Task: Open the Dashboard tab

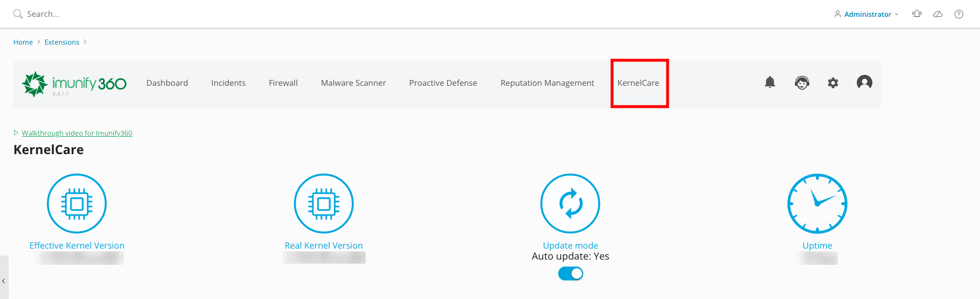Action: tap(167, 83)
